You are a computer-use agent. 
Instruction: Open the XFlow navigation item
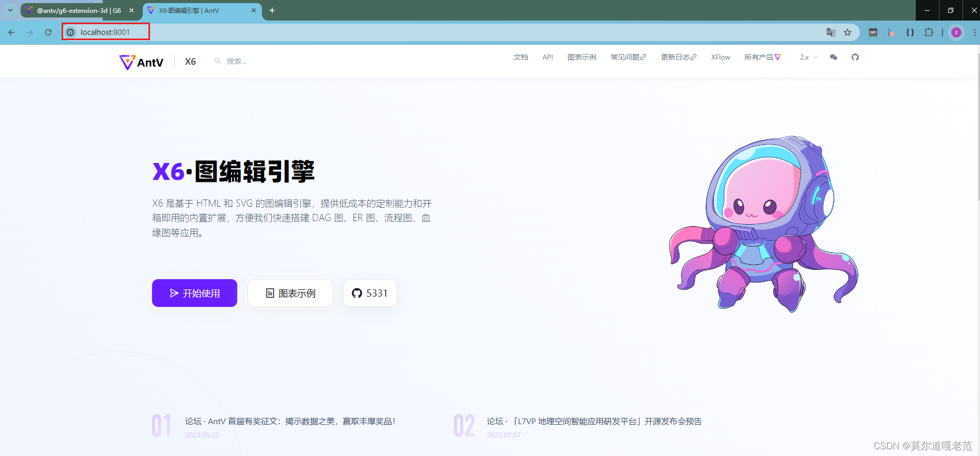point(721,57)
